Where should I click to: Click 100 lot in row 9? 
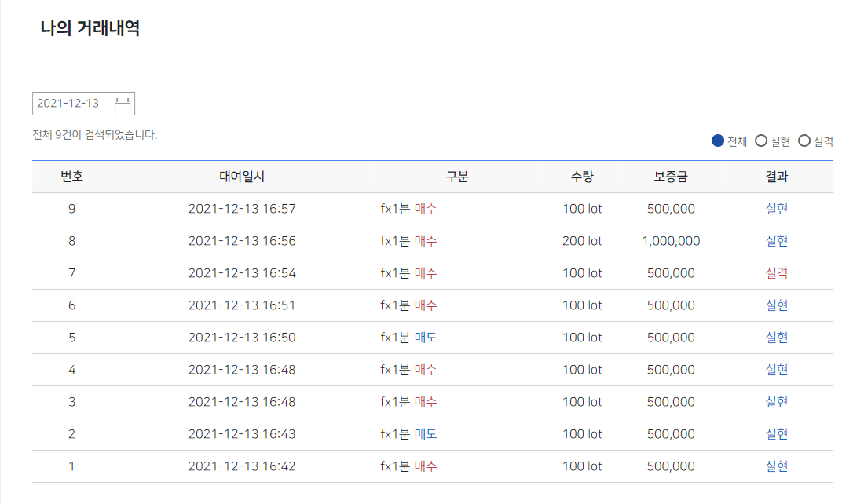[x=582, y=209]
